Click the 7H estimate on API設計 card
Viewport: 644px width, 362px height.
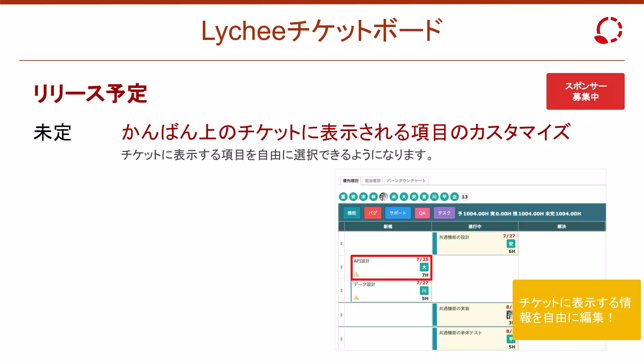click(425, 275)
